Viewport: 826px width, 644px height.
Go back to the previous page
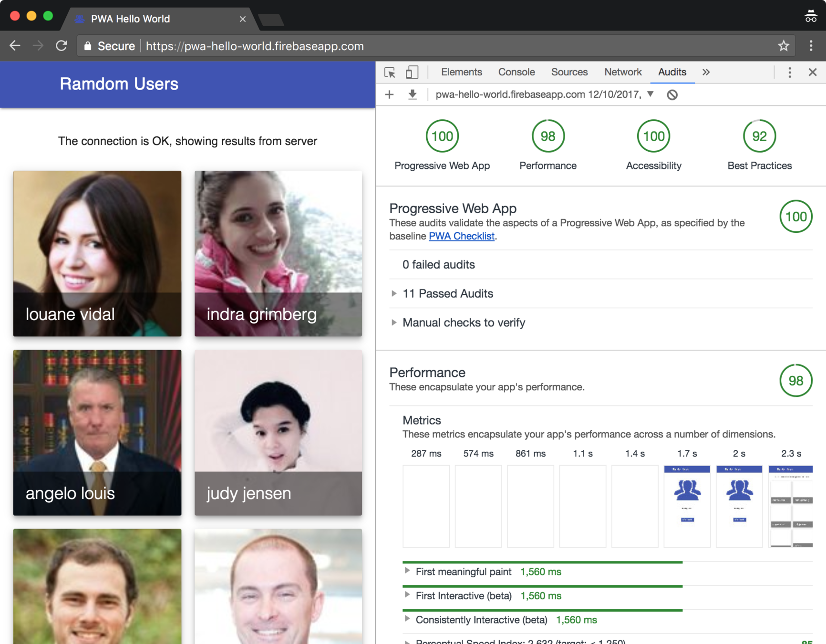click(15, 46)
